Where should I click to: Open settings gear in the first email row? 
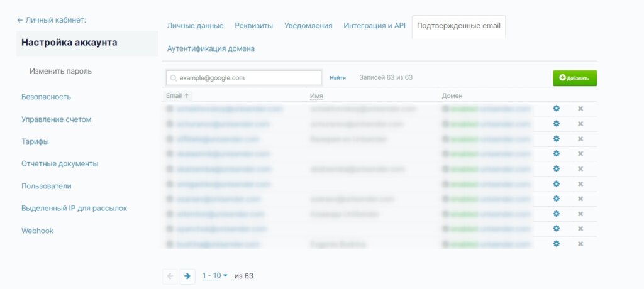[x=556, y=108]
